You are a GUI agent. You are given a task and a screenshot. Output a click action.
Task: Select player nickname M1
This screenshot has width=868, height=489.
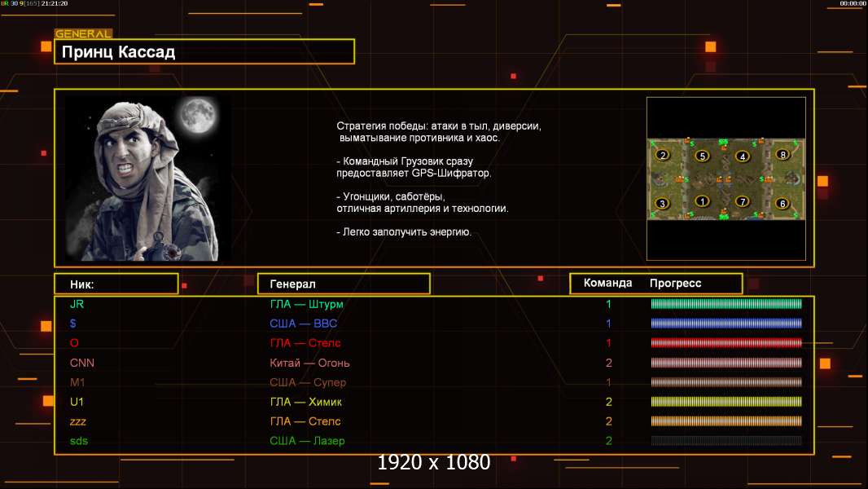(x=77, y=382)
